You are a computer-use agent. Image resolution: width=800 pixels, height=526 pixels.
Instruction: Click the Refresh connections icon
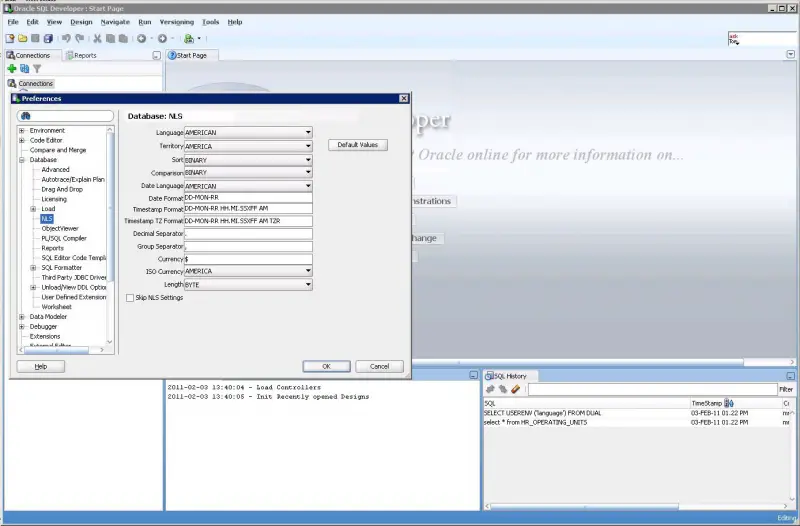click(24, 68)
